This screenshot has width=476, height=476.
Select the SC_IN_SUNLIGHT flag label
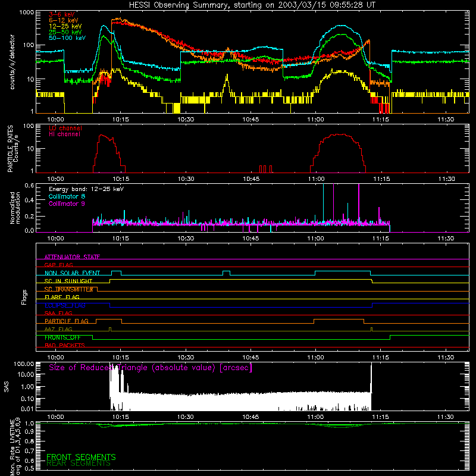pos(68,281)
